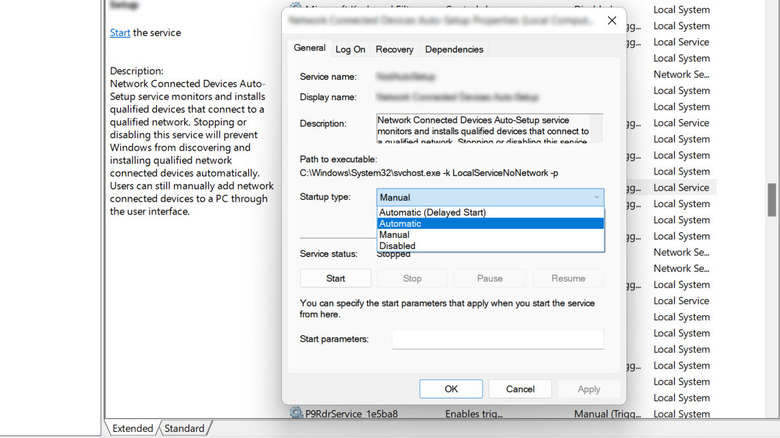
Task: Select the P9RdrService_1e5ba8 service row
Action: point(502,414)
